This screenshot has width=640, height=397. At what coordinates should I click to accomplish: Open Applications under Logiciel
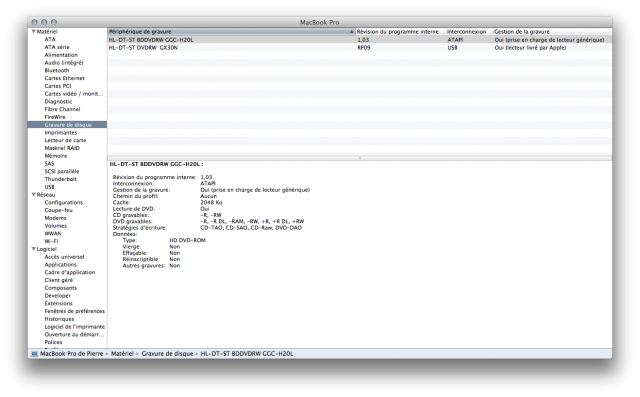60,264
